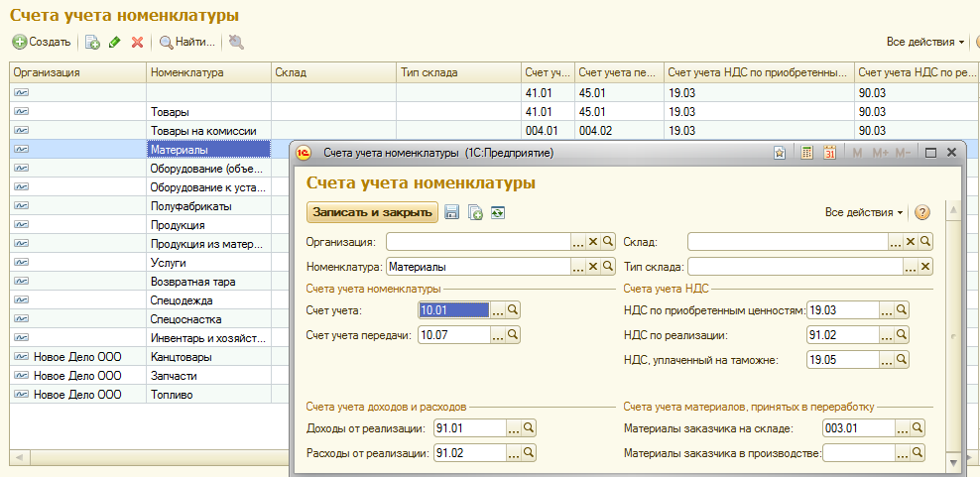Screen dimensions: 980x477
Task: Click the Номенклатура column header
Action: click(x=208, y=72)
